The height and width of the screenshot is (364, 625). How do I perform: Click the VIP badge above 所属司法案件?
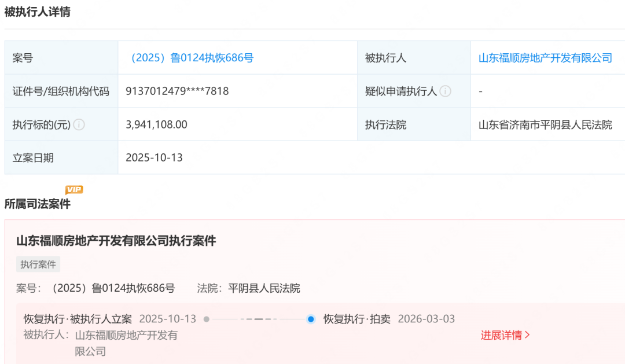pos(75,189)
